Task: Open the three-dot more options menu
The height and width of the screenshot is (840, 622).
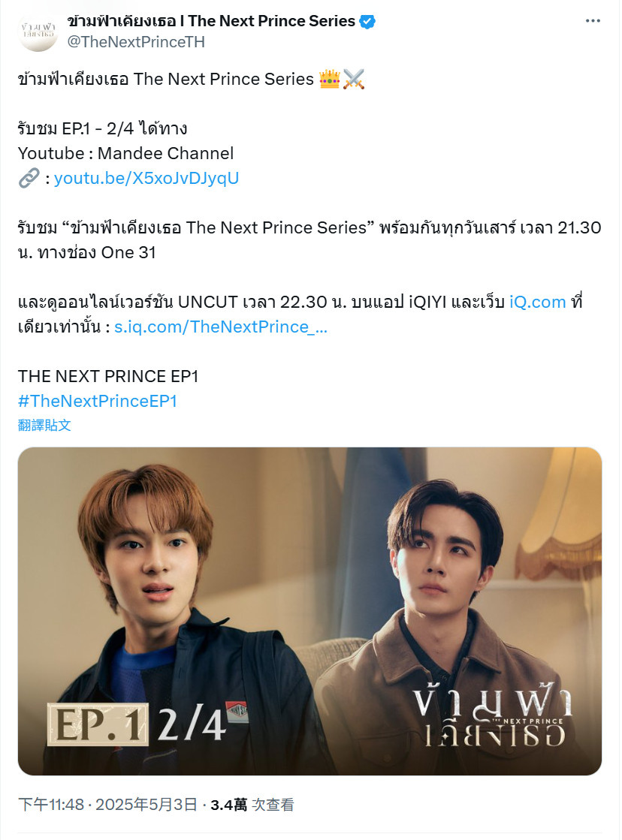Action: tap(593, 21)
